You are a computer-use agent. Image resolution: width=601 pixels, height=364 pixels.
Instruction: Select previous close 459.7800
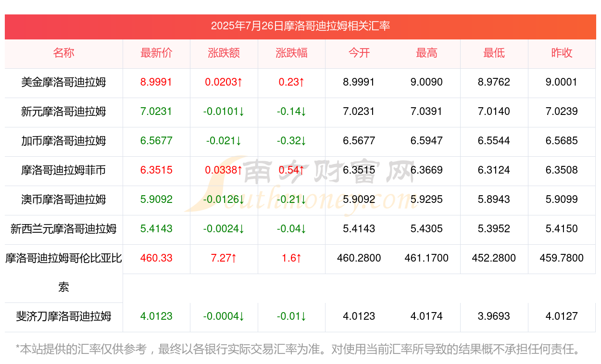point(562,258)
